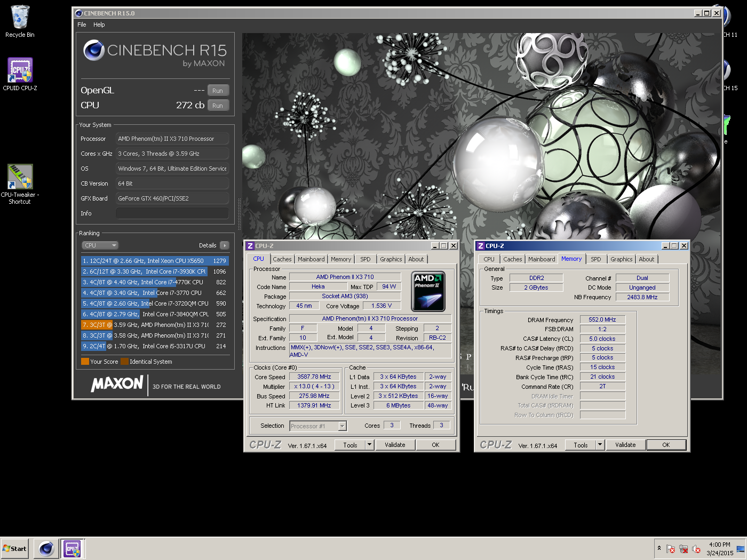
Task: Open the File menu in Cinebench
Action: pos(82,25)
